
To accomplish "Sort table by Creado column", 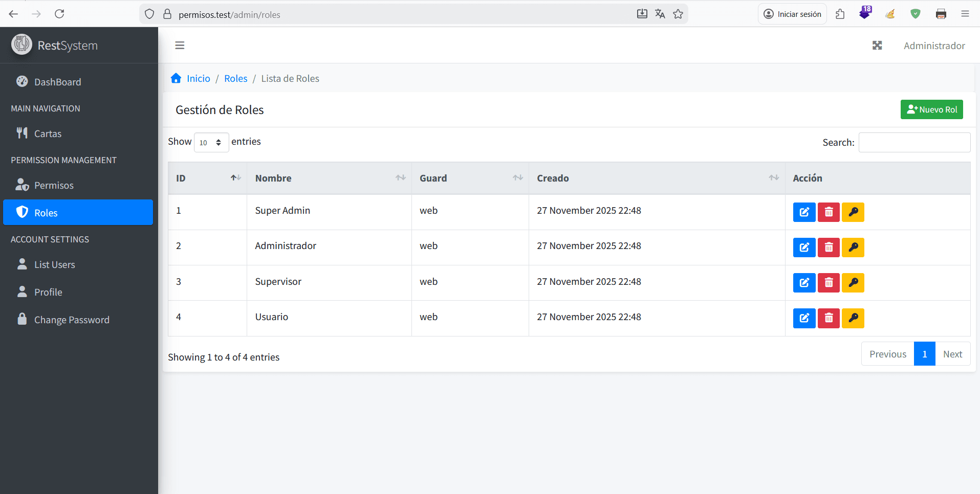I will click(657, 178).
